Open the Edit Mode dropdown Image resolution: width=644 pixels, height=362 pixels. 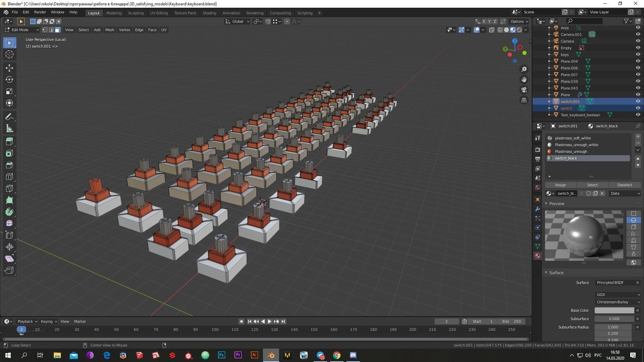click(22, 30)
